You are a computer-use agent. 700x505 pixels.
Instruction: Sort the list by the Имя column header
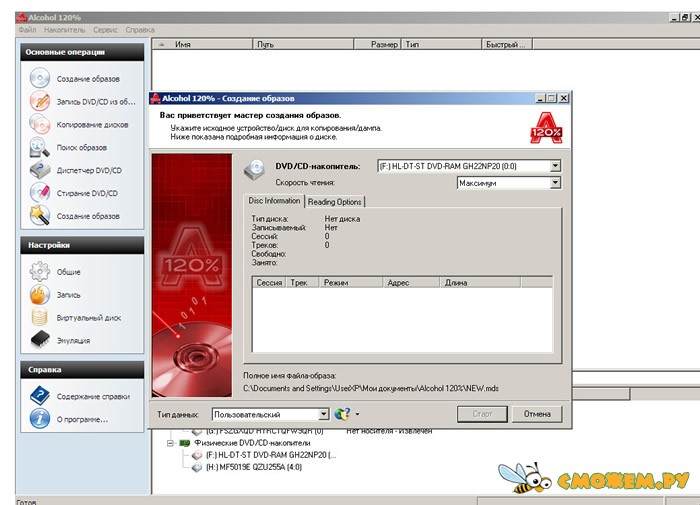(x=203, y=44)
